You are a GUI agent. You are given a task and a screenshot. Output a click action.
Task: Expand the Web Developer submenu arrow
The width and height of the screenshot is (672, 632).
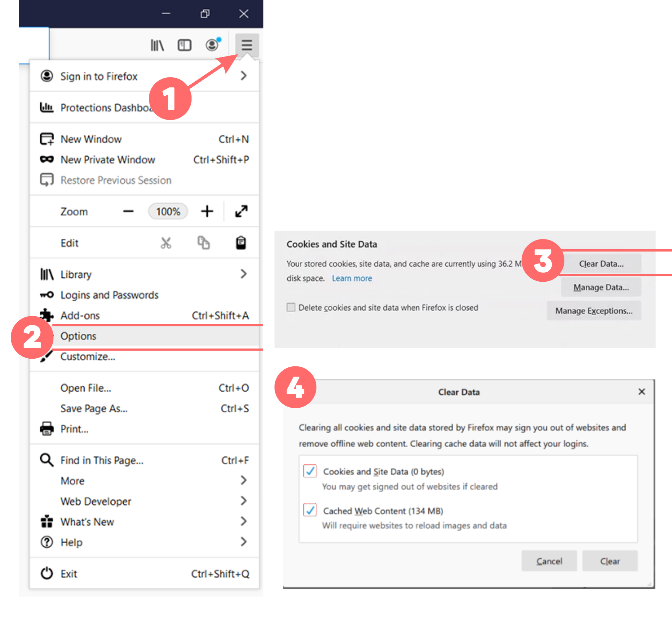[x=244, y=501]
